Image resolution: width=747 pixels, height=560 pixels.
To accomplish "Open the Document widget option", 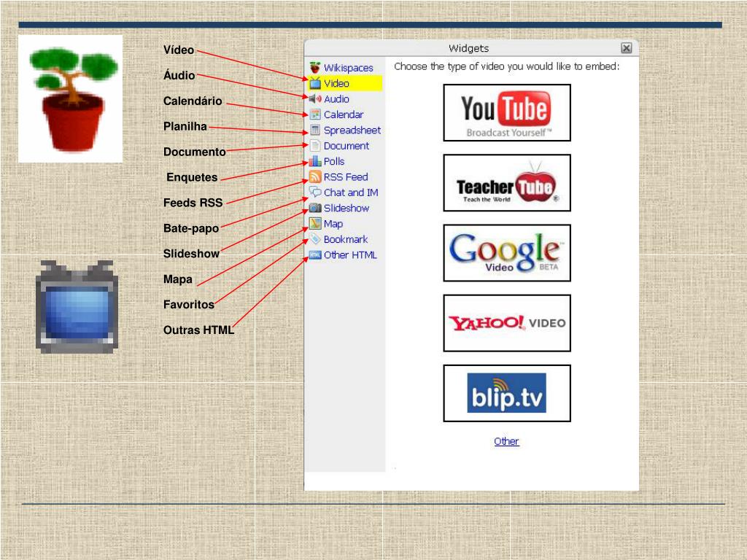I will 347,146.
